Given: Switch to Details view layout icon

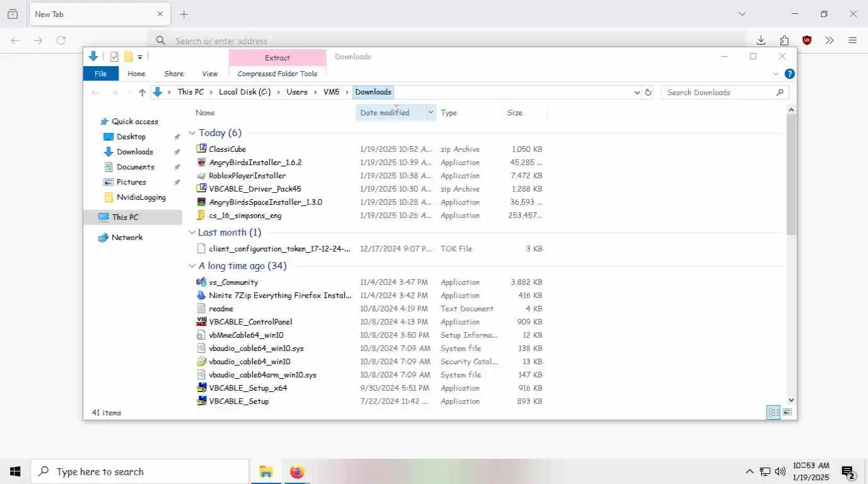Looking at the screenshot, I should pyautogui.click(x=773, y=413).
